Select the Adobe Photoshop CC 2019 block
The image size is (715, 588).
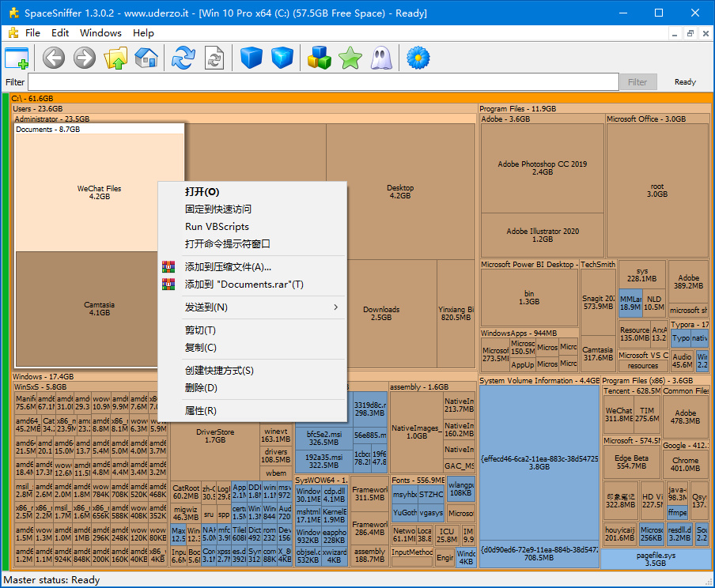click(542, 168)
